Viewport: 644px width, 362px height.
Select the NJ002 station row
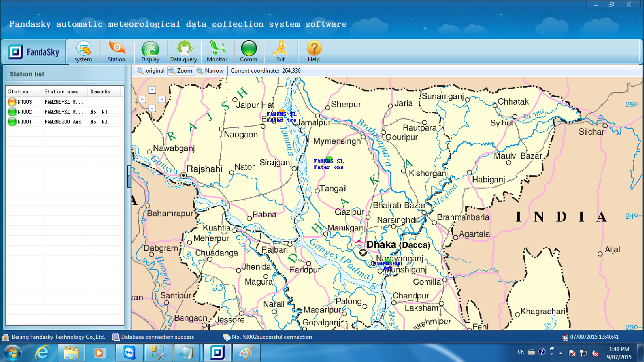coord(65,112)
